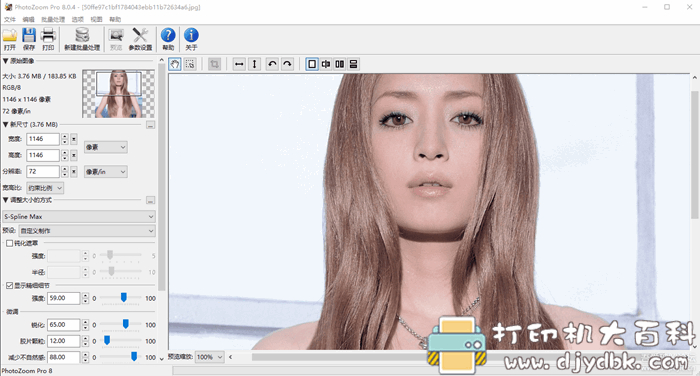The height and width of the screenshot is (376, 700).
Task: Switch to split preview layout
Action: pos(326,64)
